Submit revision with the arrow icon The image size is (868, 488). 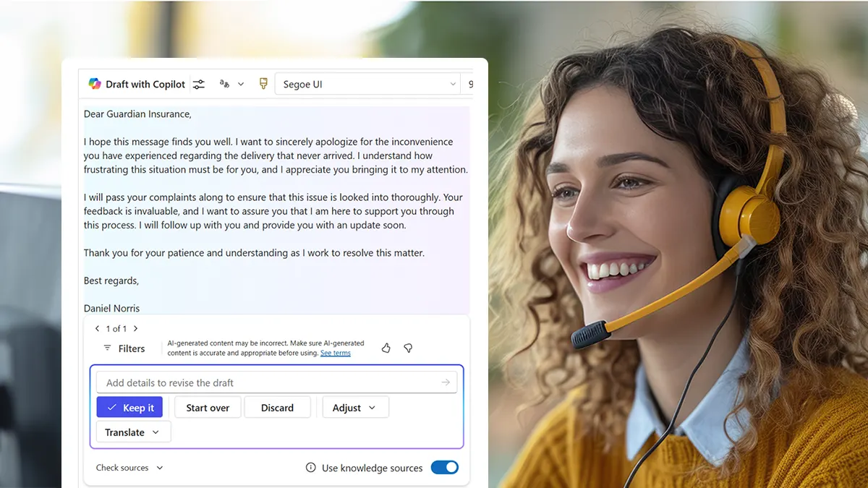446,382
